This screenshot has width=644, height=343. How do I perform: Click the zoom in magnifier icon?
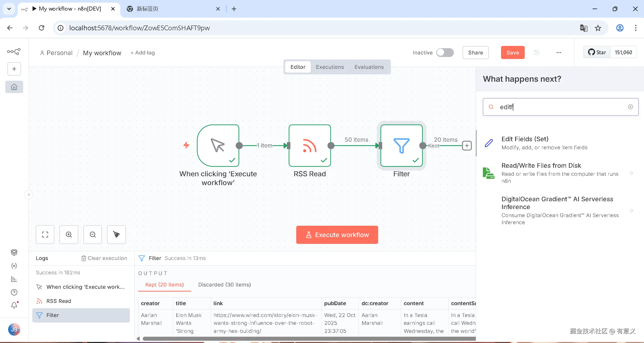69,235
